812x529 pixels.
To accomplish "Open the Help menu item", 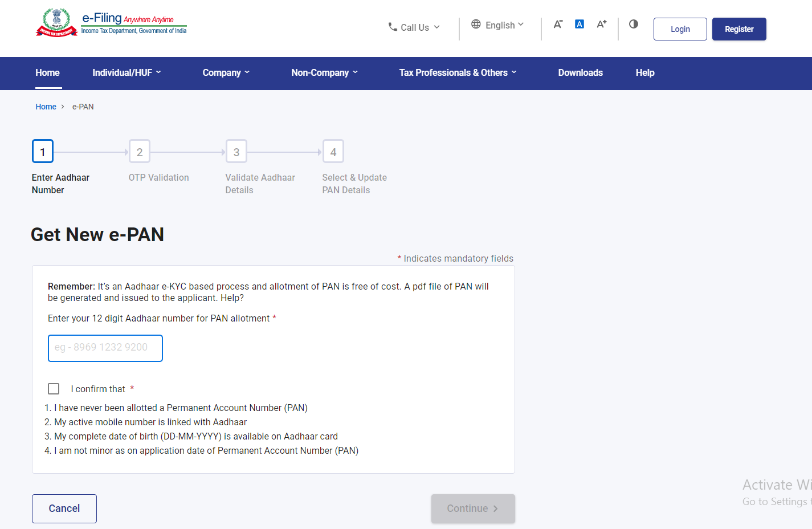I will point(645,73).
